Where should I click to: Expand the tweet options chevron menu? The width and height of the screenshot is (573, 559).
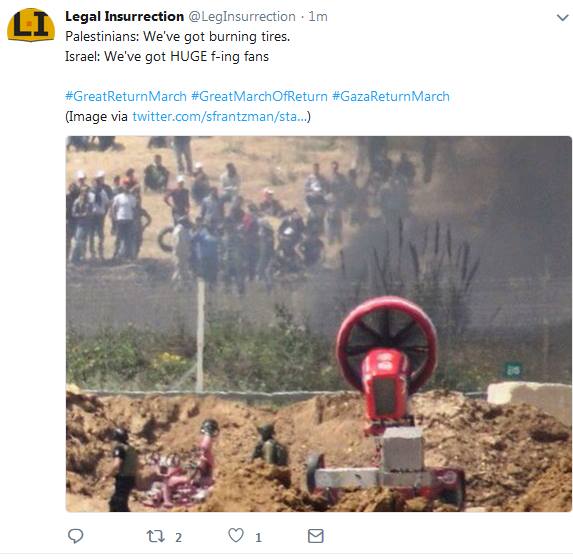[x=563, y=17]
